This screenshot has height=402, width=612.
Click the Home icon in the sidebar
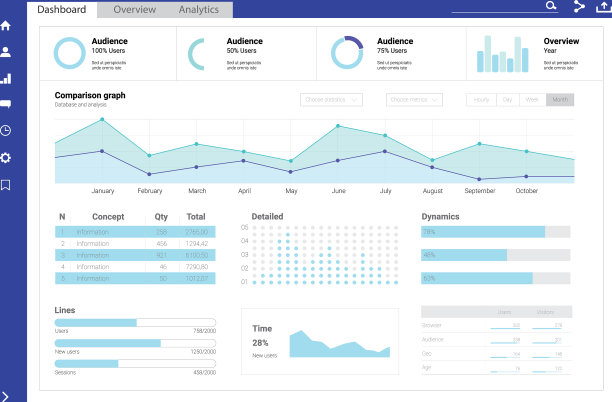point(6,26)
